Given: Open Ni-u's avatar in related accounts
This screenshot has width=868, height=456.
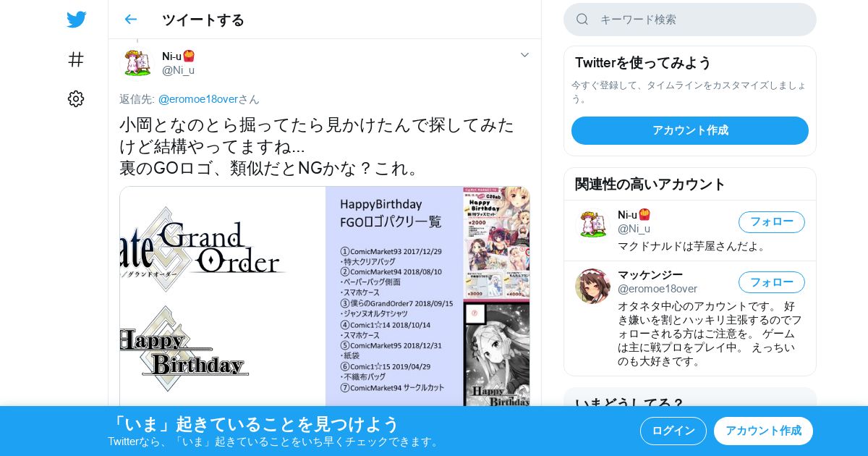Looking at the screenshot, I should tap(592, 225).
